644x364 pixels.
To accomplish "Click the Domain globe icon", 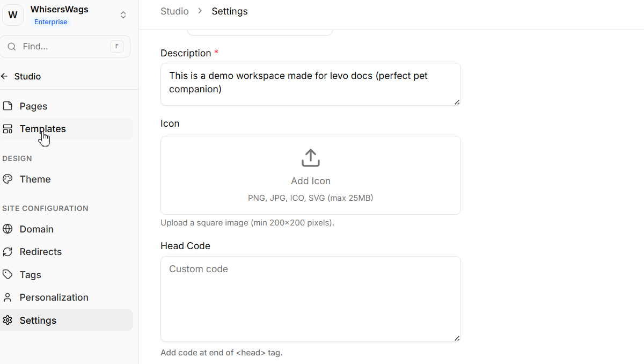I will pyautogui.click(x=8, y=229).
